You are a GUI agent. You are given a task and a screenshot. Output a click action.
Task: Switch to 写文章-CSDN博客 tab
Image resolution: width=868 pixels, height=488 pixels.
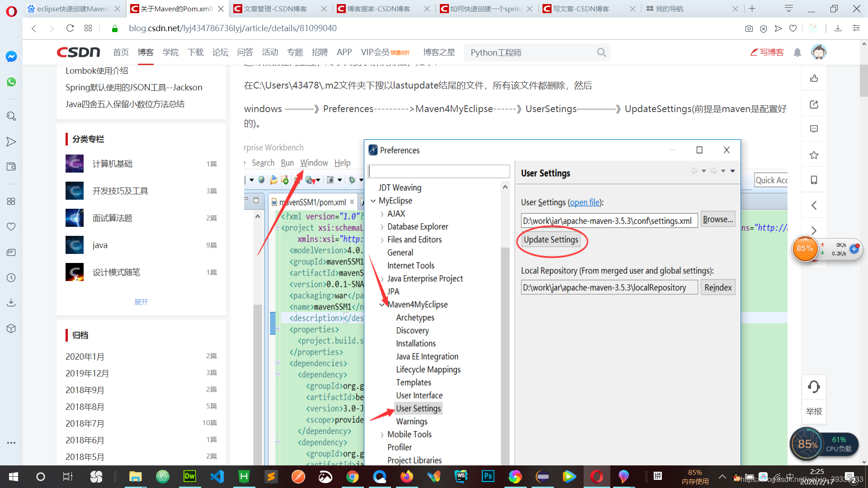589,9
